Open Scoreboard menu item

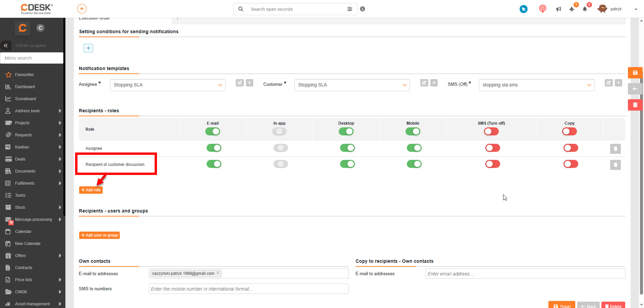point(25,99)
